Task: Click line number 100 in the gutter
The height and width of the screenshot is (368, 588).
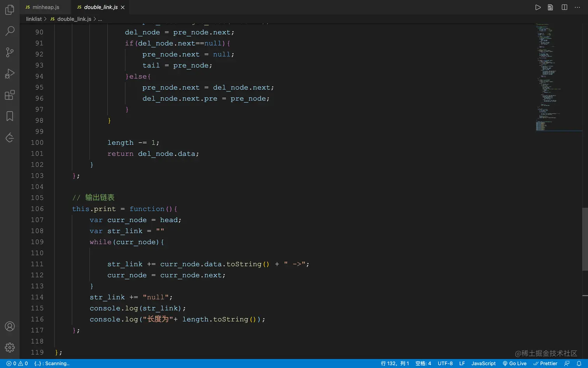Action: click(37, 143)
